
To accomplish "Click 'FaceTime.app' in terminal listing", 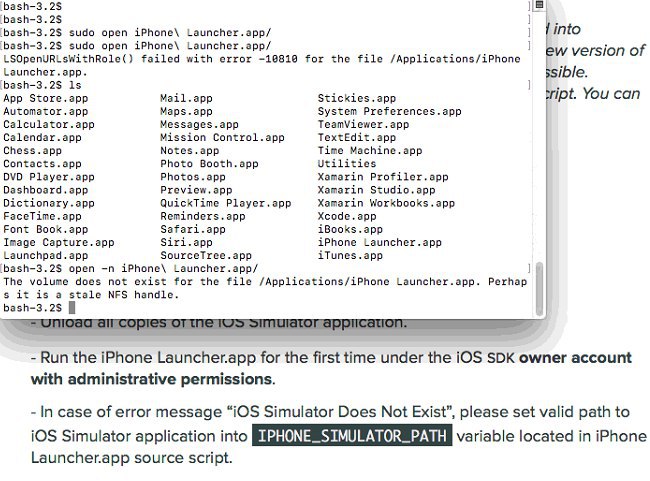I will pos(42,216).
